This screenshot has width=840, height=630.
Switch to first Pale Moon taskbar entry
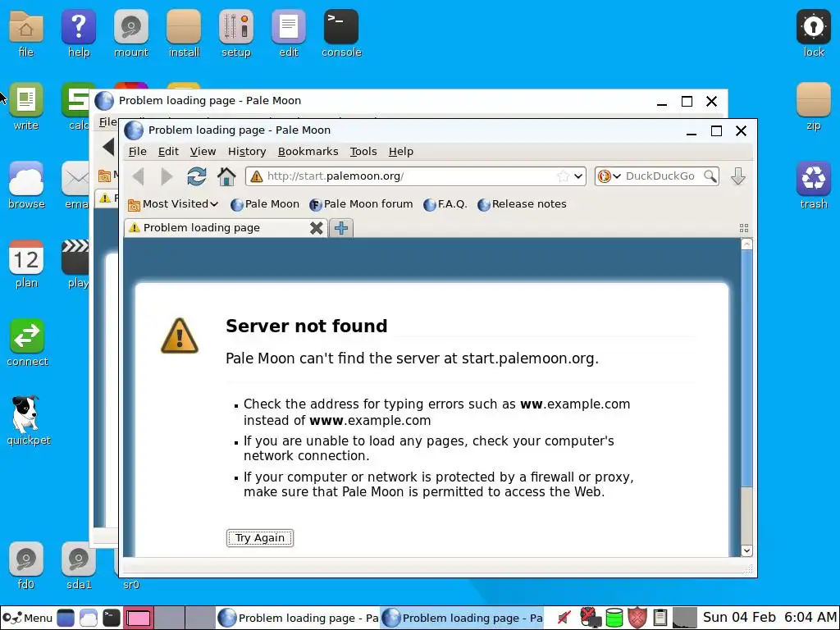pyautogui.click(x=297, y=618)
